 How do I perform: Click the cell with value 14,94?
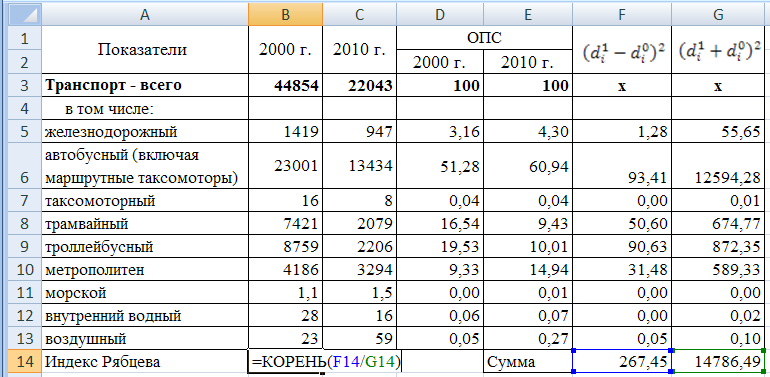pyautogui.click(x=528, y=270)
